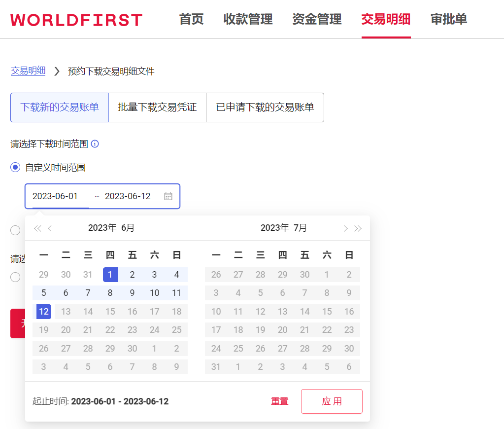Select the custom time range radio button
Image resolution: width=504 pixels, height=429 pixels.
(15, 168)
